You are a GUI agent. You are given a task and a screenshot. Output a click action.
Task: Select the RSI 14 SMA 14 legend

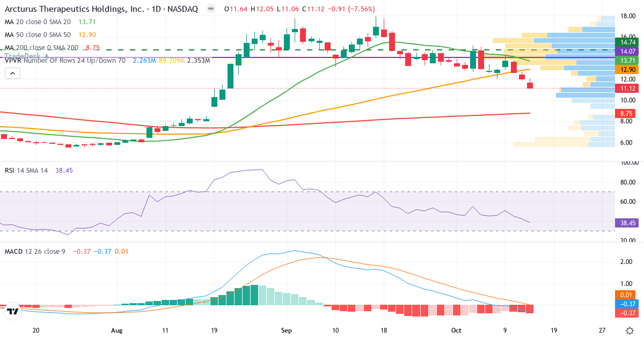26,170
